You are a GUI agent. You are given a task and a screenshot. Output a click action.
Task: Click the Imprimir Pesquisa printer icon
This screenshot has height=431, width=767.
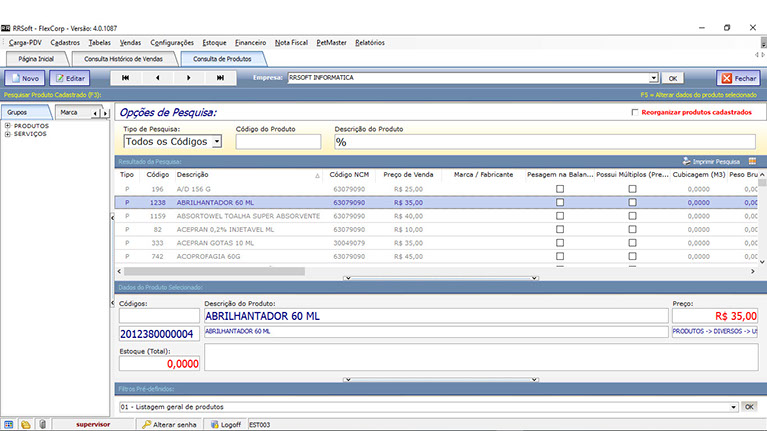click(686, 161)
